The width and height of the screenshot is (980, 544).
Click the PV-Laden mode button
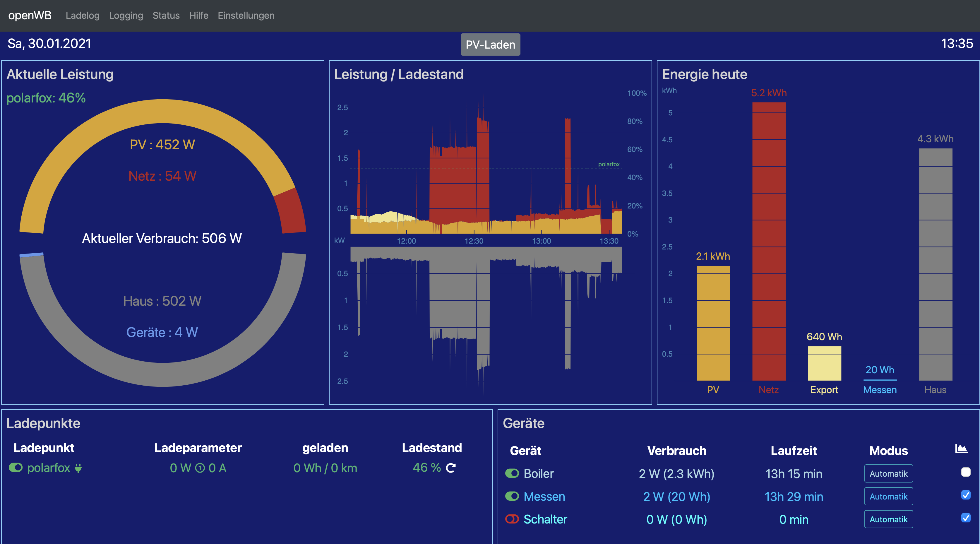tap(490, 45)
